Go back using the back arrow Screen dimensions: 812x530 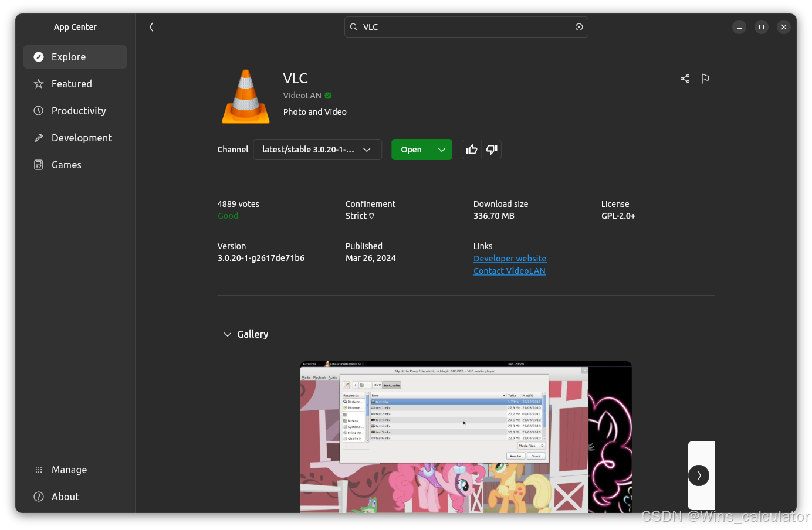click(x=151, y=27)
